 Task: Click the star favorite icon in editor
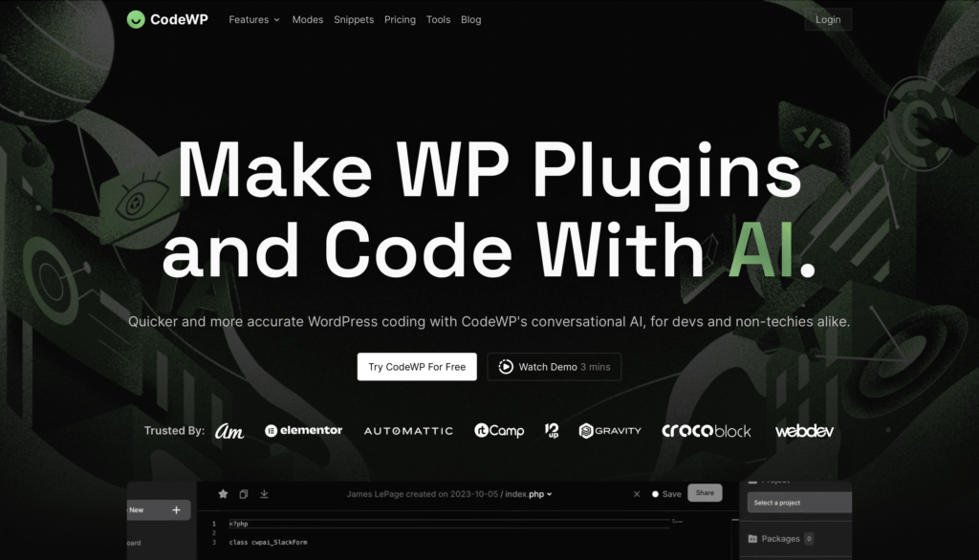click(223, 494)
